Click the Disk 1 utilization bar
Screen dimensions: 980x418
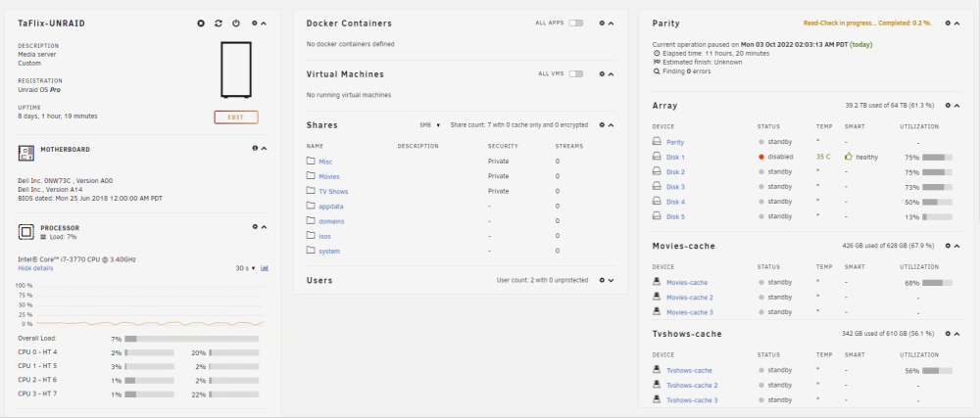[937, 158]
